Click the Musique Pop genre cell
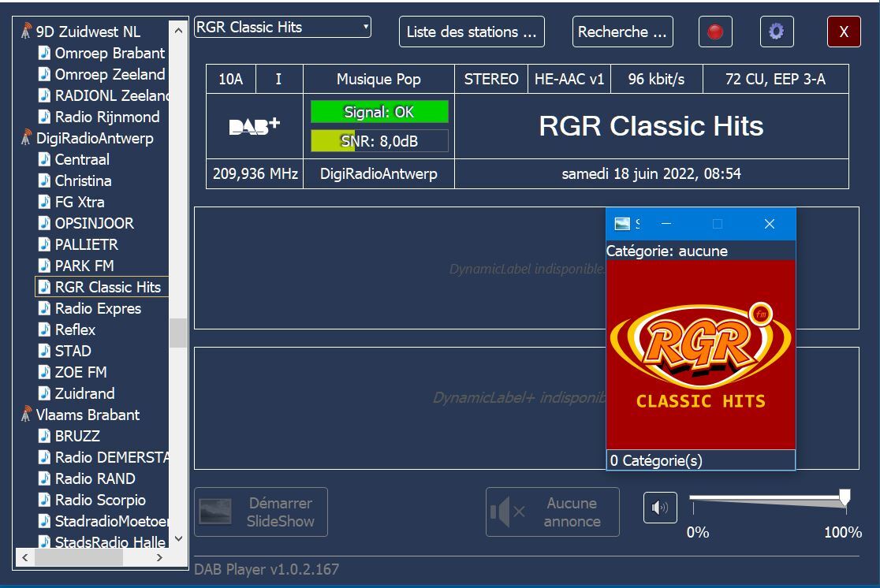This screenshot has height=588, width=880. [378, 79]
